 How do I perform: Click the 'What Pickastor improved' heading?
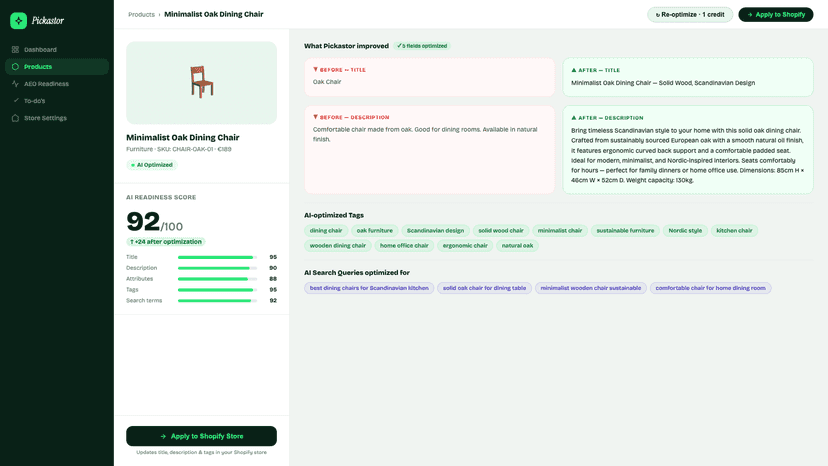[346, 46]
